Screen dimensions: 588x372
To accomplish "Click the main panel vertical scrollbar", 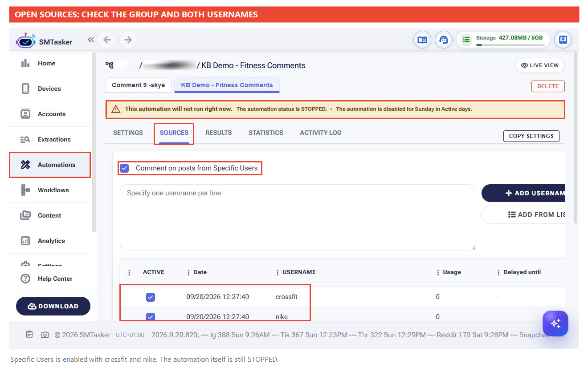I will click(x=576, y=137).
